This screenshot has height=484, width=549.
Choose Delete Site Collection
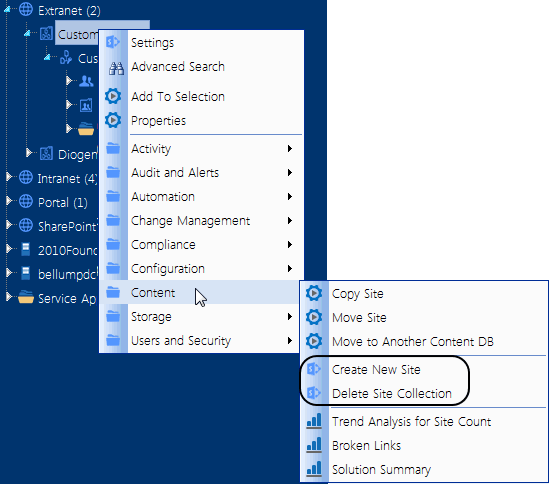(x=392, y=394)
